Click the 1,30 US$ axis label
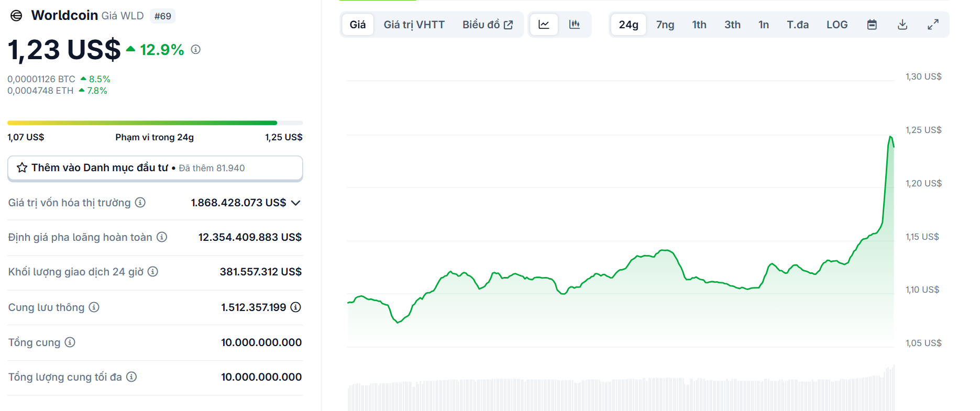Viewport: 980px width, 411px height. coord(923,76)
